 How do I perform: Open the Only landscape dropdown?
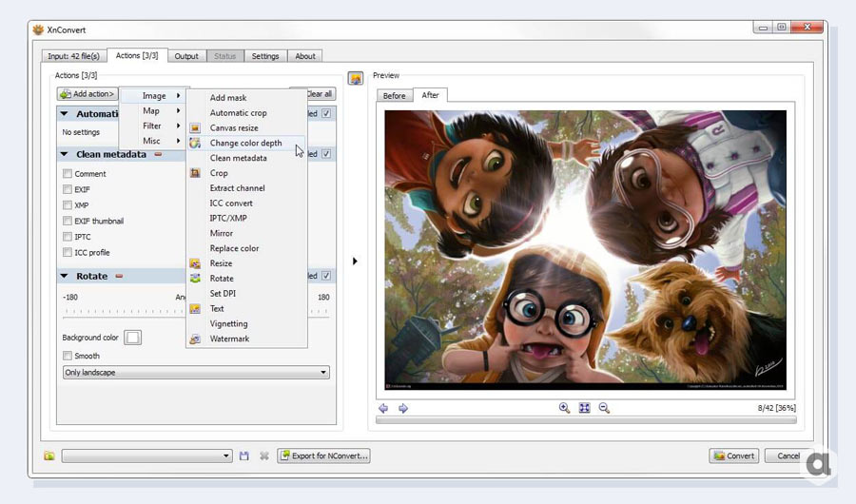[196, 373]
